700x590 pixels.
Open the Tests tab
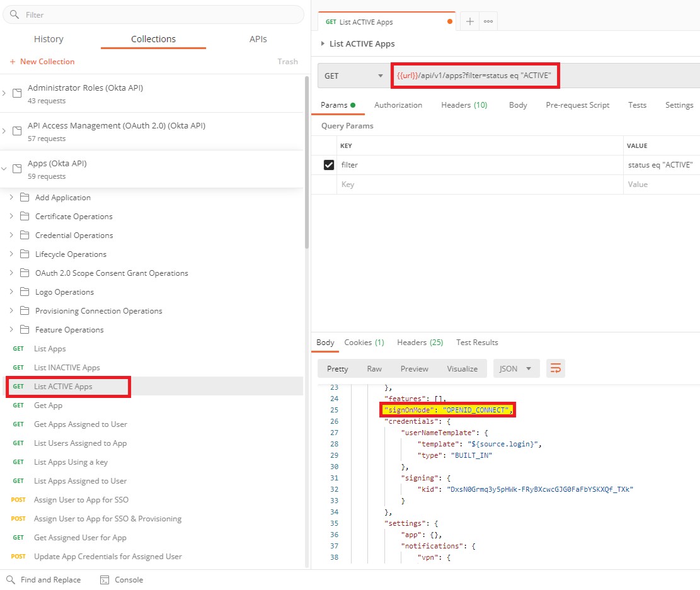[637, 105]
